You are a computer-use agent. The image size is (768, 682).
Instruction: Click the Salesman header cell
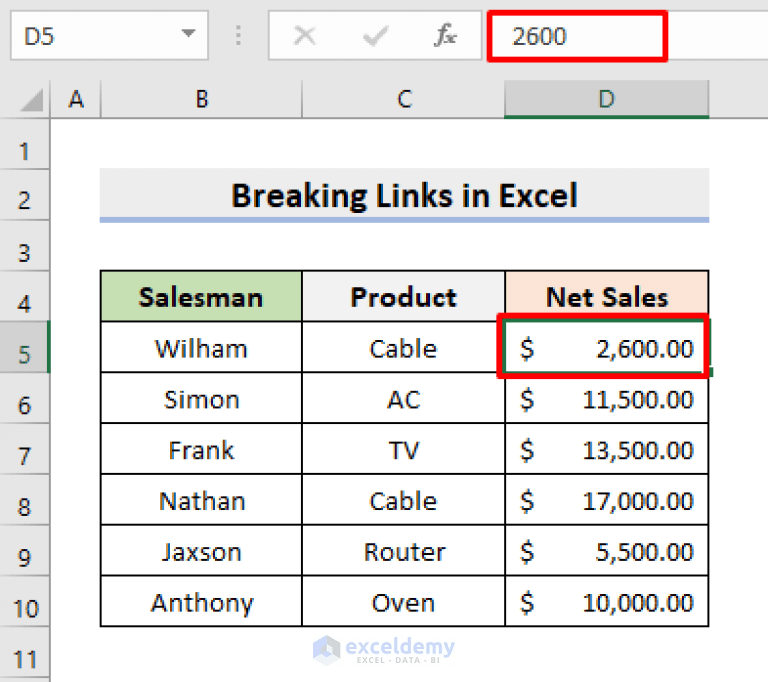tap(201, 296)
